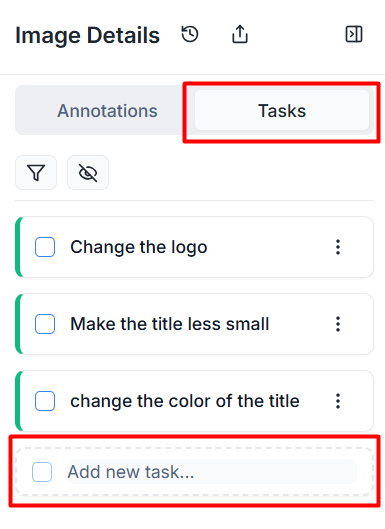The height and width of the screenshot is (529, 385).
Task: Open the version history clock icon
Action: coord(190,34)
